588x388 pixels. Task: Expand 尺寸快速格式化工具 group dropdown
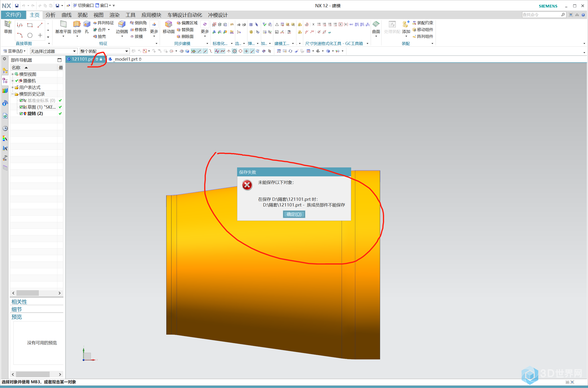(x=367, y=44)
